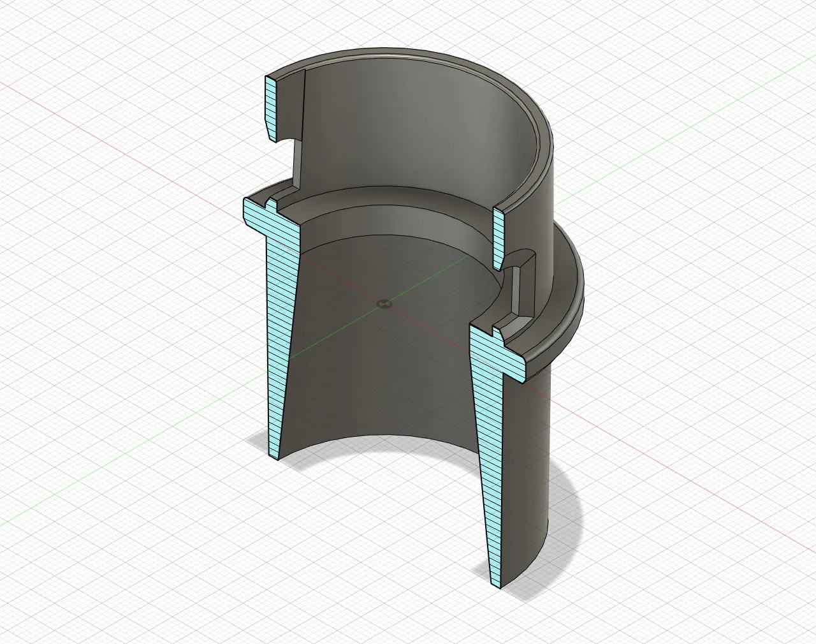Screen dimensions: 816x644
Task: Click the inner ledge step below the cup
Action: click(x=382, y=210)
